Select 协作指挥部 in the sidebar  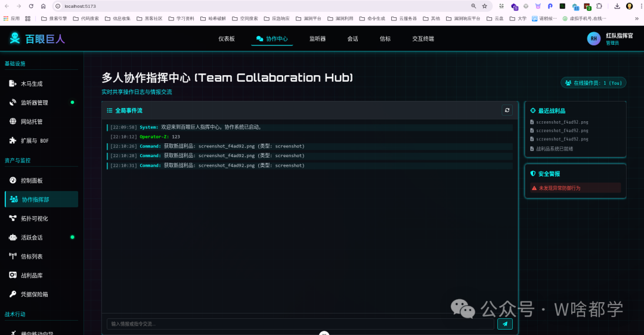[x=41, y=199]
